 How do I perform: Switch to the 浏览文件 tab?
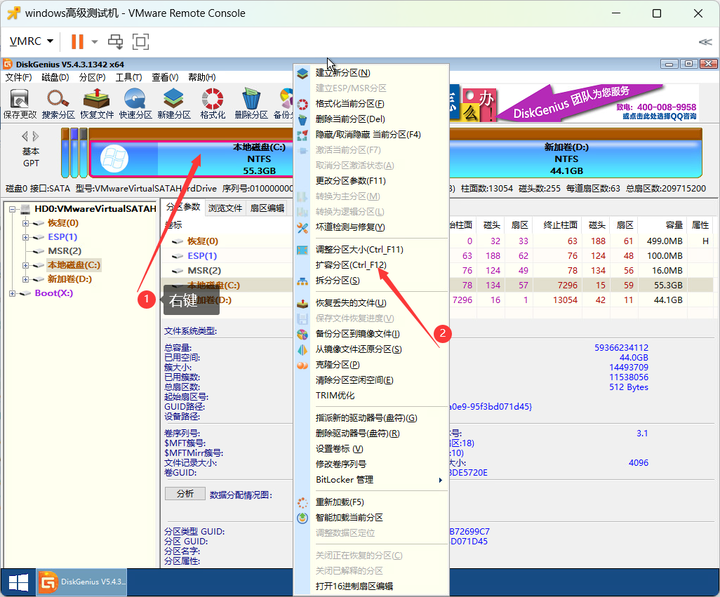(225, 208)
